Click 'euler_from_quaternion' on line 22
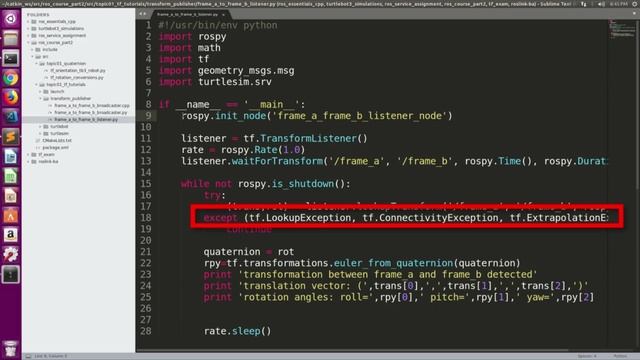Viewport: 640px width, 360px height. [393, 263]
